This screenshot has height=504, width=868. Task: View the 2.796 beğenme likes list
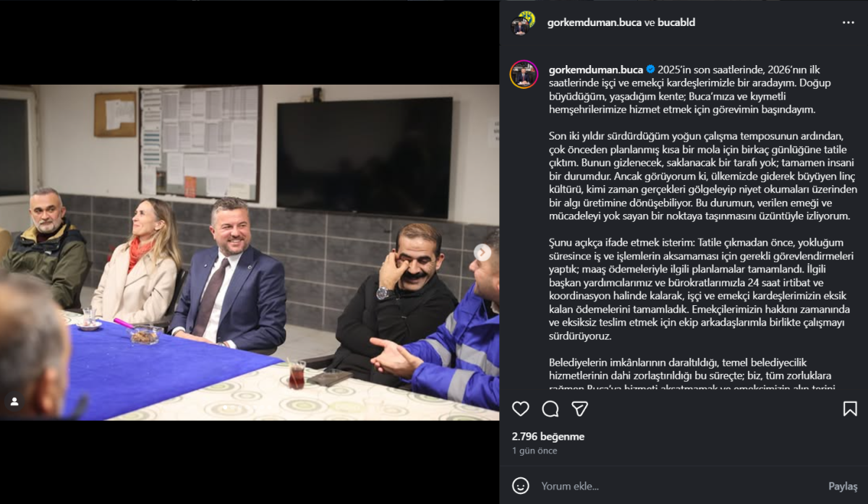tap(548, 437)
